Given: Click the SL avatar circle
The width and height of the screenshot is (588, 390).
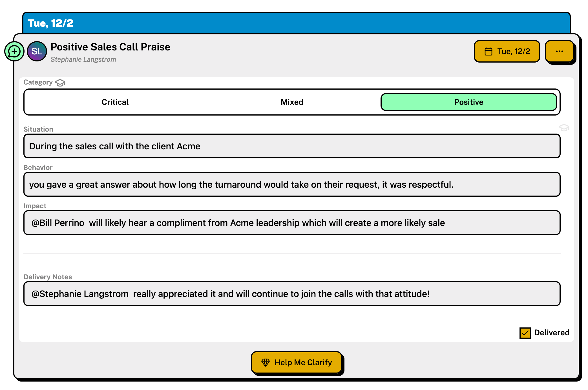Looking at the screenshot, I should coord(37,51).
